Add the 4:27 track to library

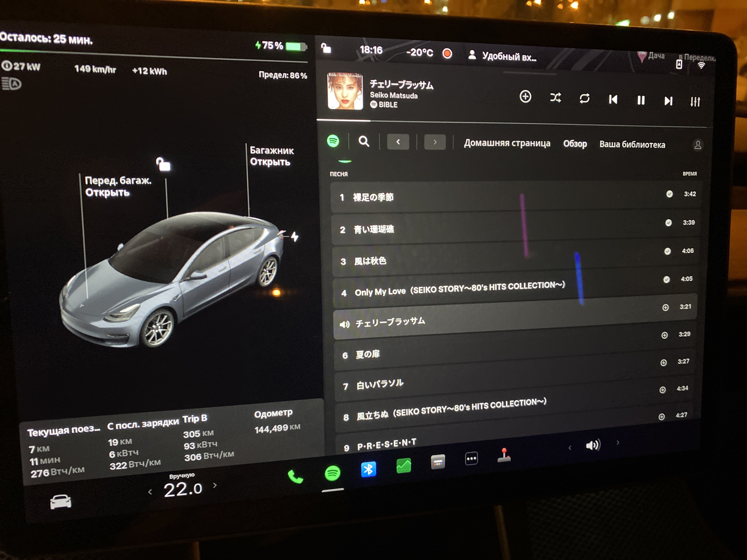(661, 416)
